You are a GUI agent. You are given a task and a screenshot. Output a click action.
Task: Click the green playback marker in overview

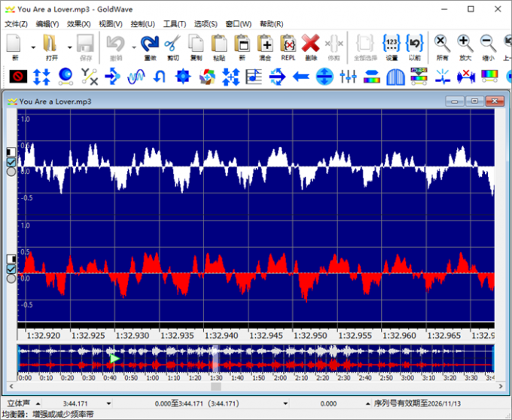(114, 358)
